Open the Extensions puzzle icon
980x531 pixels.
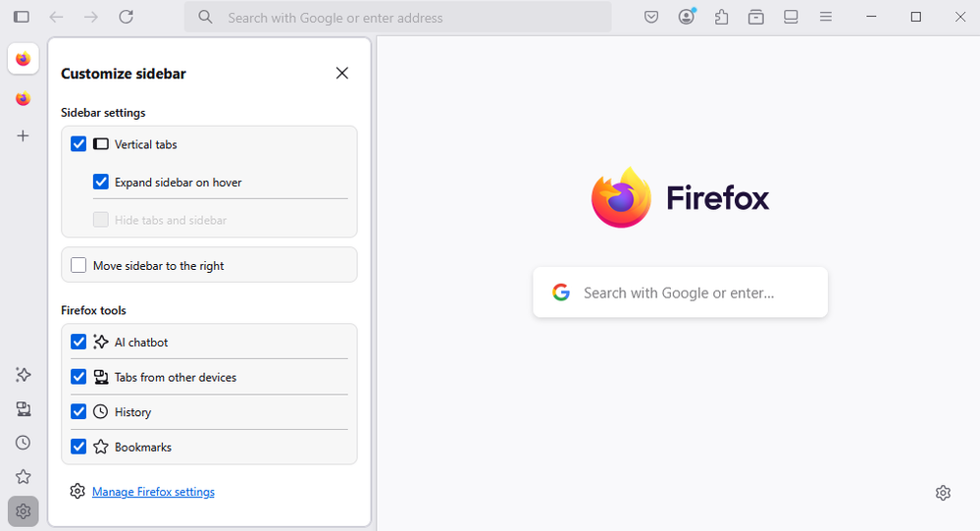(x=722, y=17)
